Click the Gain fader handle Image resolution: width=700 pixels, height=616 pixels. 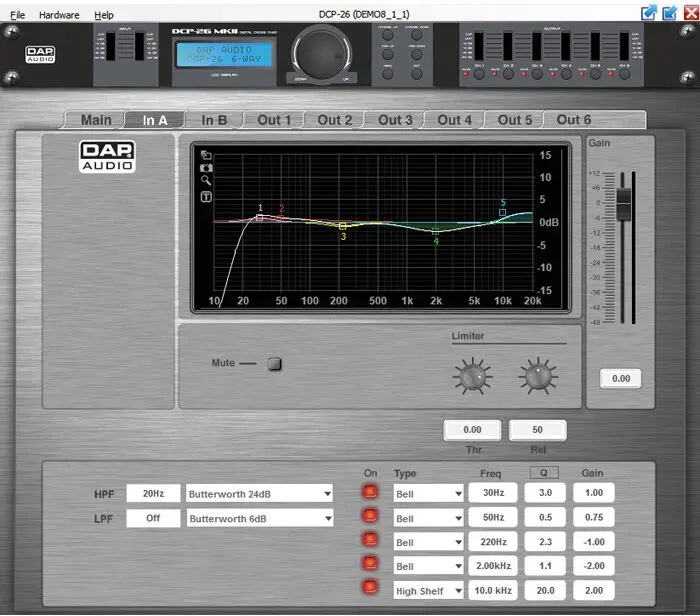[x=623, y=204]
